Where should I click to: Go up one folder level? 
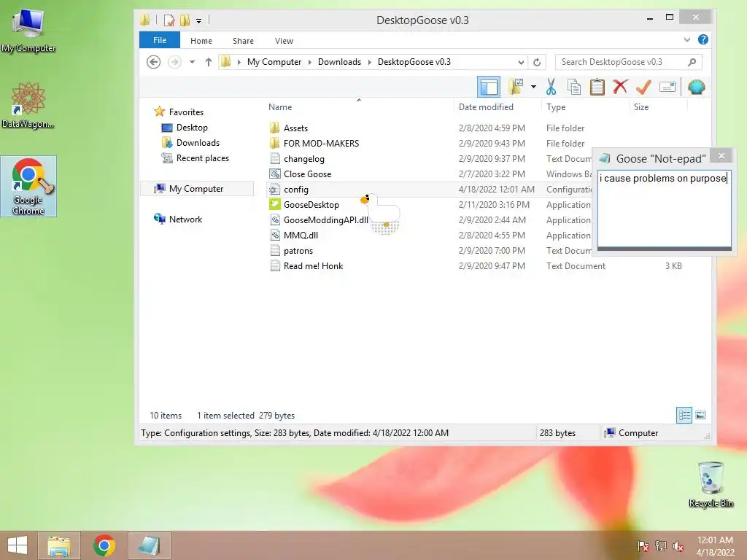[x=208, y=62]
